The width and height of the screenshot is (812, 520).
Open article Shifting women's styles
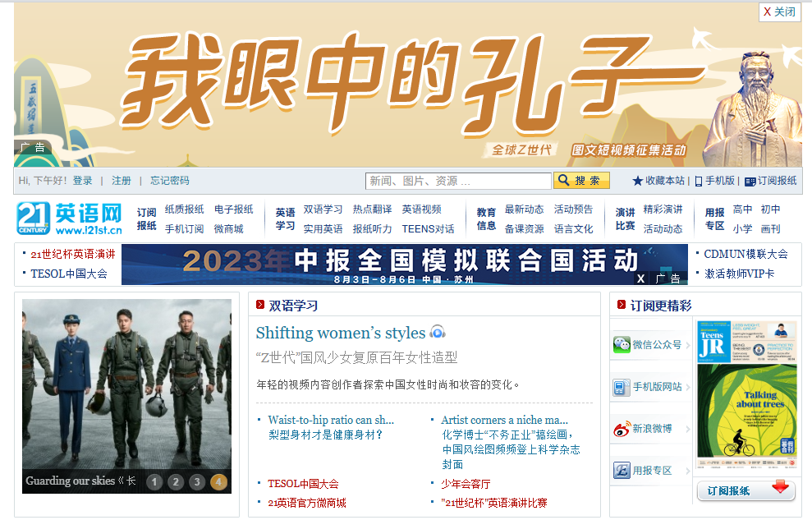pyautogui.click(x=340, y=333)
